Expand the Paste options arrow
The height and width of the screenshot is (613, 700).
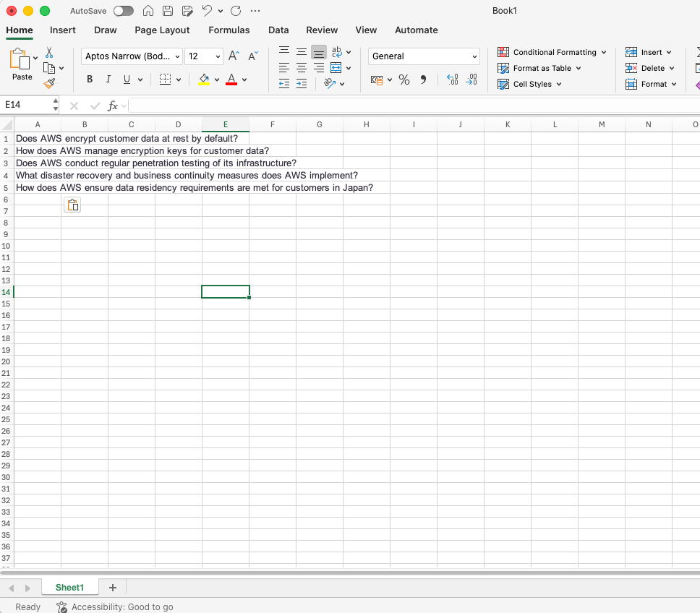point(35,58)
